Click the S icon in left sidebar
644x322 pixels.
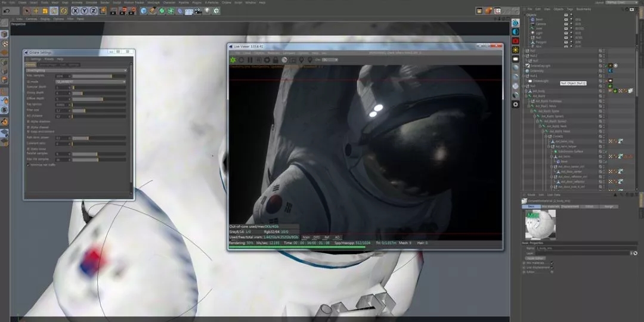(x=4, y=110)
